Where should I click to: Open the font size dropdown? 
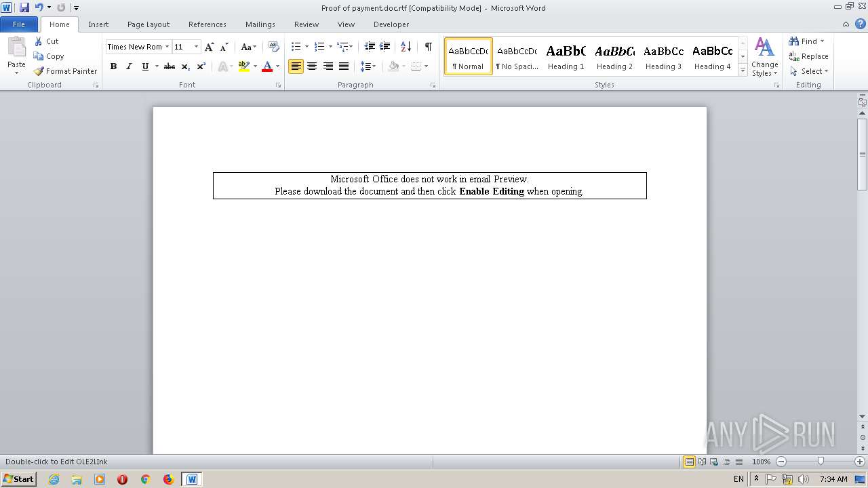(x=197, y=47)
